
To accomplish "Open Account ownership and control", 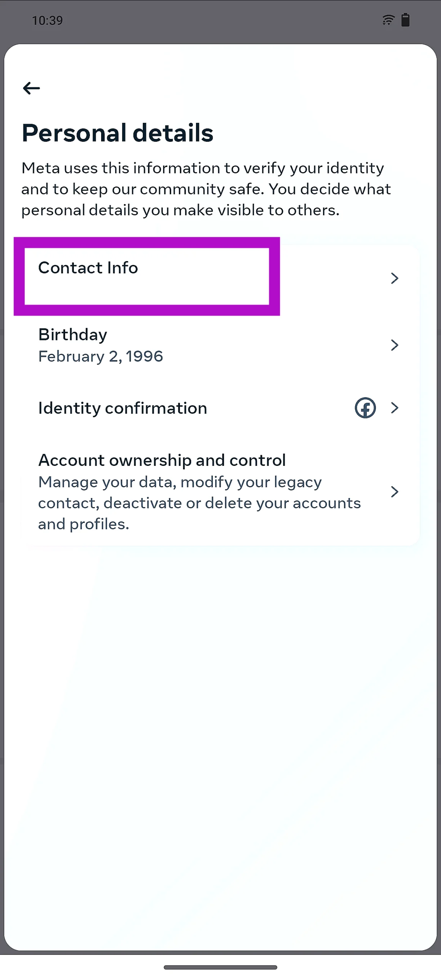I will point(162,460).
